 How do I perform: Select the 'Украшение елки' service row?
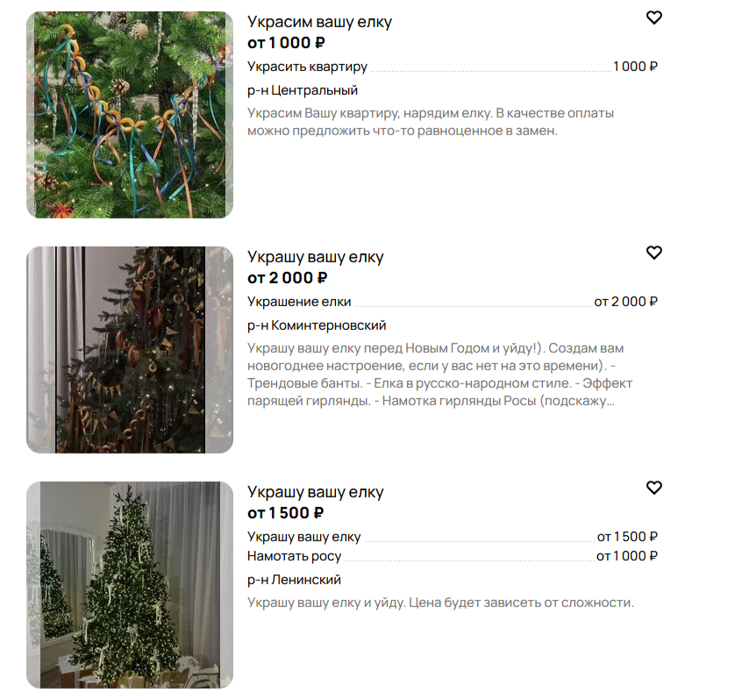click(453, 302)
